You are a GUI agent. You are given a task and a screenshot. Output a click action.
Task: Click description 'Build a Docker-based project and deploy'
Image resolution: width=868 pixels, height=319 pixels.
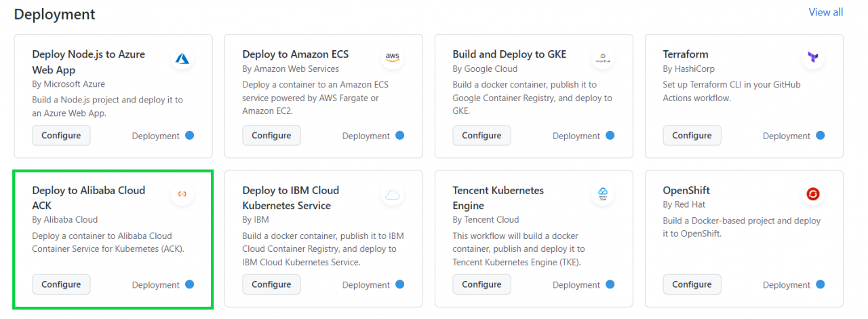(x=742, y=227)
